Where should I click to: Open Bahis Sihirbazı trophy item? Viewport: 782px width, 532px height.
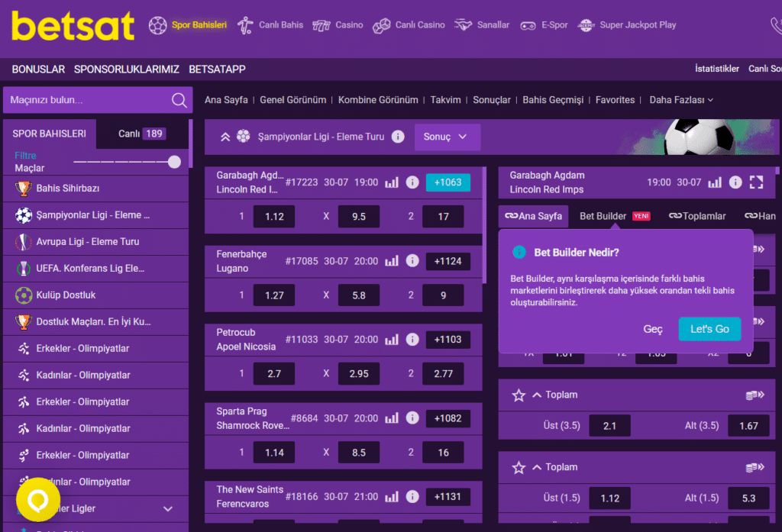(x=96, y=189)
